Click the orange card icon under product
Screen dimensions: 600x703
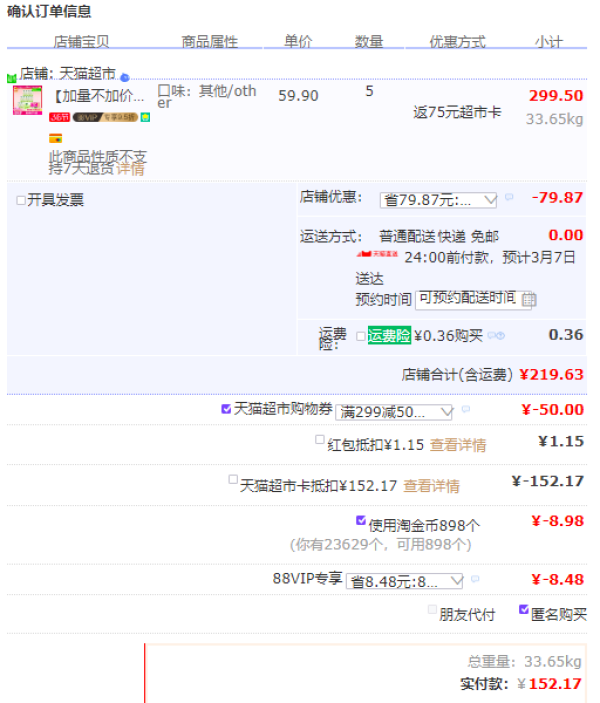(56, 139)
